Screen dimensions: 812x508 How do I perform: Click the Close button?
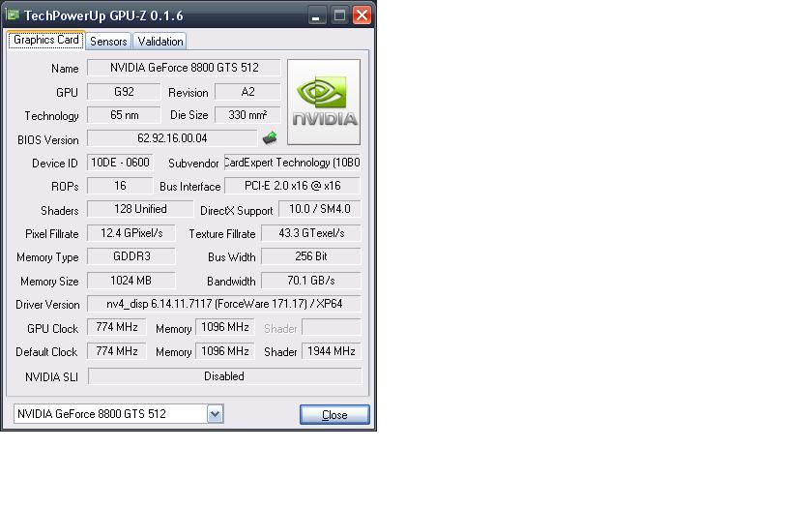(x=334, y=415)
